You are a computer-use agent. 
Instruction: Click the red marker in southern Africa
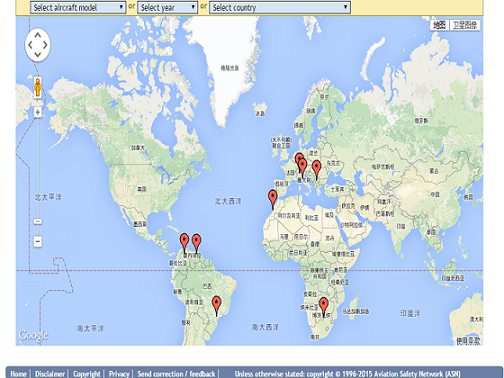324,307
